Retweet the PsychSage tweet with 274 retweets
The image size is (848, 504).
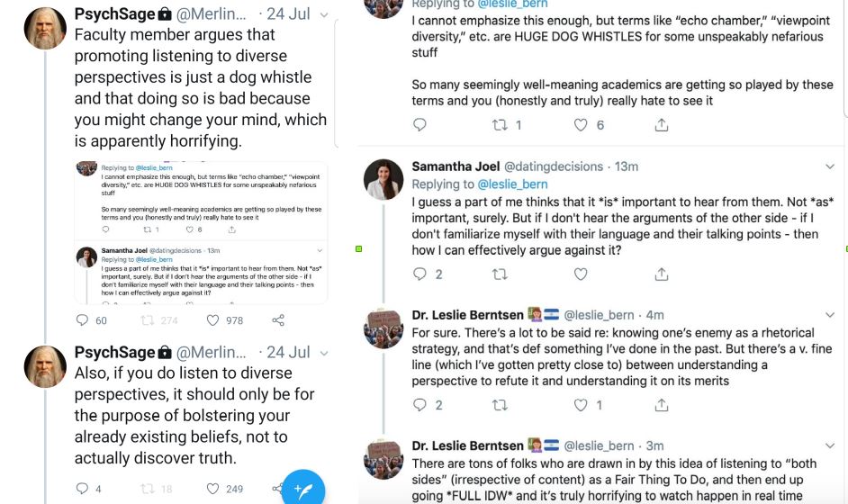(x=148, y=320)
